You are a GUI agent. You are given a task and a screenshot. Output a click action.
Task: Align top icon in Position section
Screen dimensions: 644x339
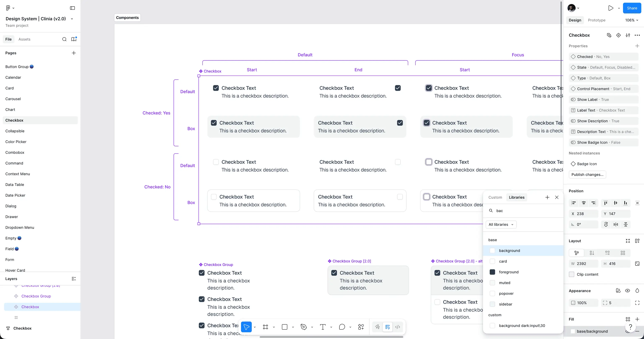(606, 203)
